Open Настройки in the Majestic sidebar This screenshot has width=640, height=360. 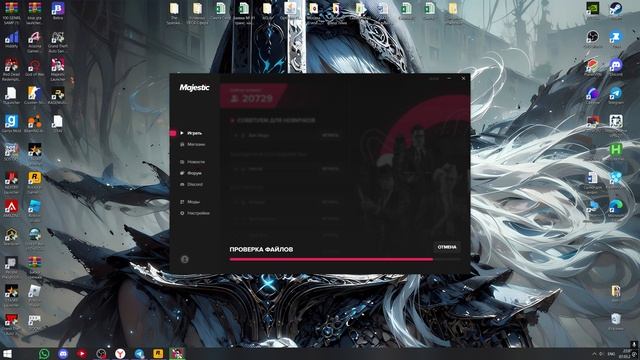point(195,213)
